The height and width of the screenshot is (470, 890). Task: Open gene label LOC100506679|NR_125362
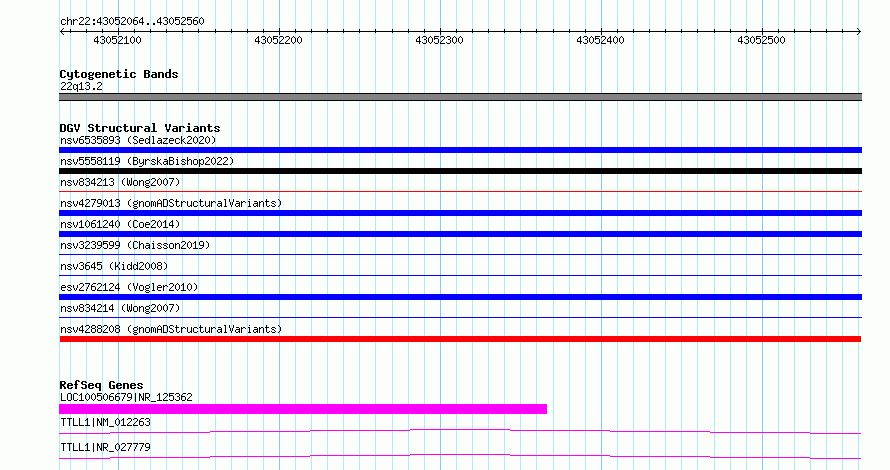126,397
